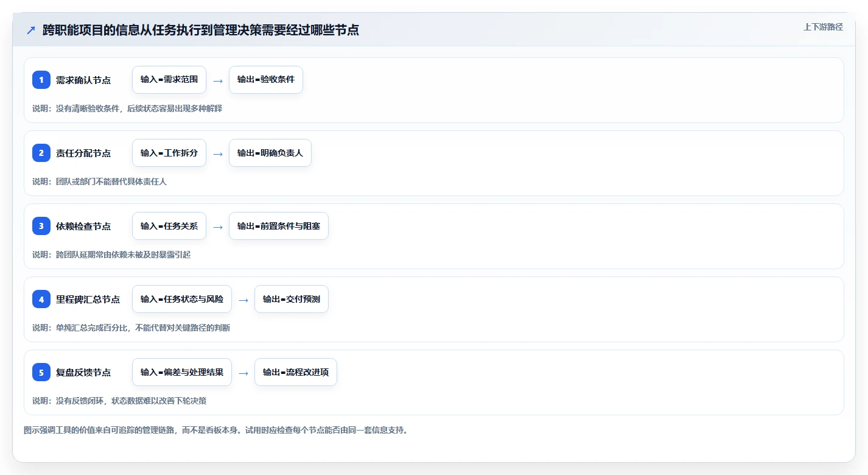Click the 输入=需求范围 chip
The height and width of the screenshot is (475, 868).
tap(169, 80)
